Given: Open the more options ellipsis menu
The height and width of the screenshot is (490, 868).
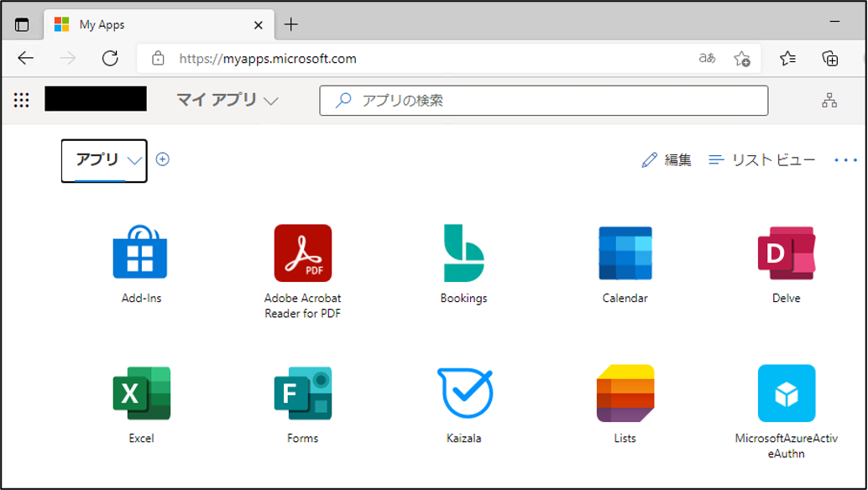Looking at the screenshot, I should click(846, 160).
